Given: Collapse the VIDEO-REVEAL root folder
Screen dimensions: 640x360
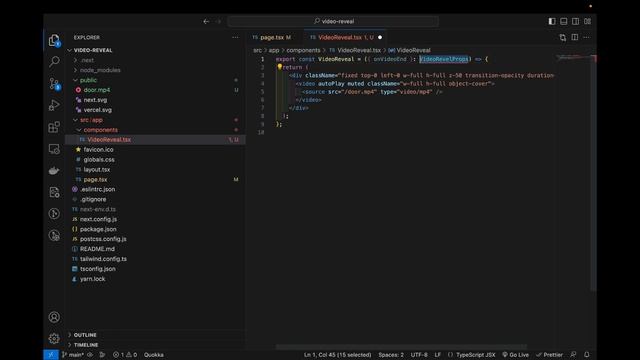Looking at the screenshot, I should coord(93,50).
